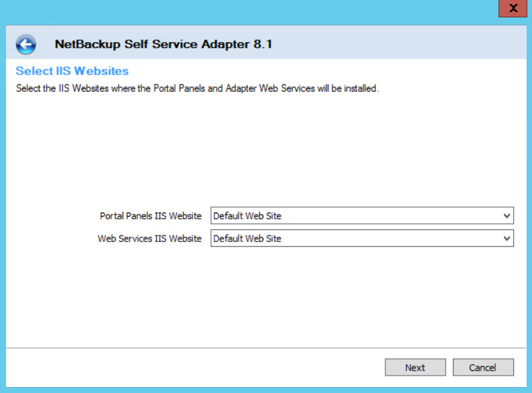
Task: Click the IIS Websites instruction text
Action: point(197,89)
